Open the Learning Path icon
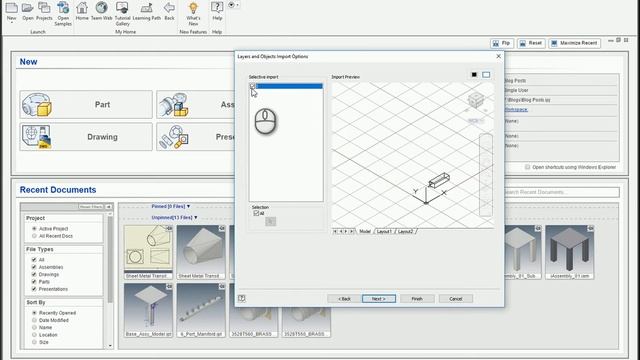This screenshot has width=640, height=360. 147,8
